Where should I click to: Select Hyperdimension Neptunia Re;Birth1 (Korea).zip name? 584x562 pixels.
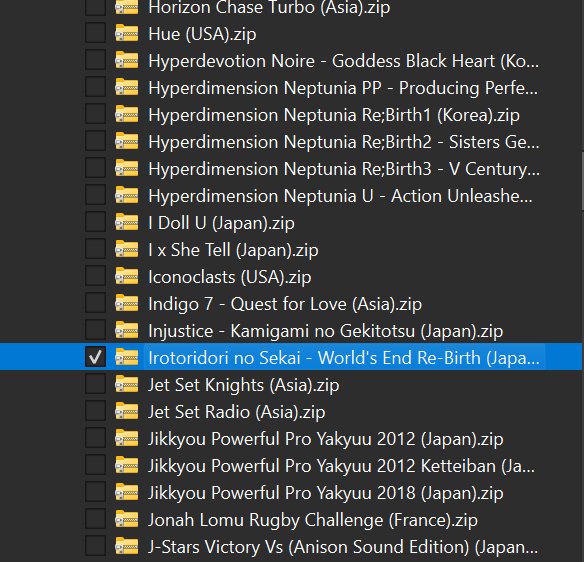[x=334, y=115]
